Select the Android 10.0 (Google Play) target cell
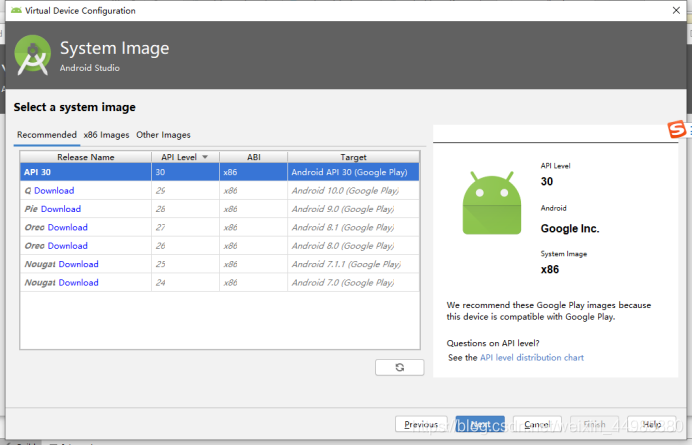The height and width of the screenshot is (445, 693). (353, 190)
